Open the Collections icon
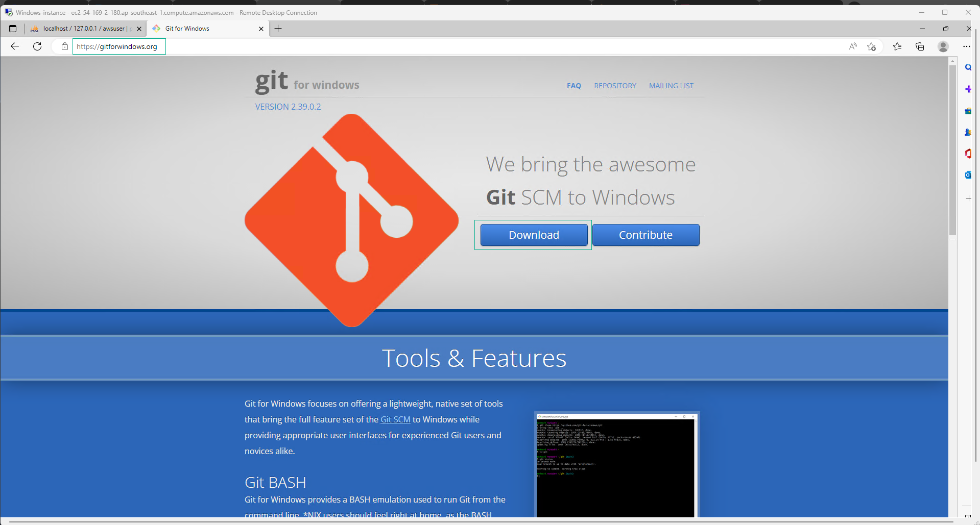 coord(920,46)
